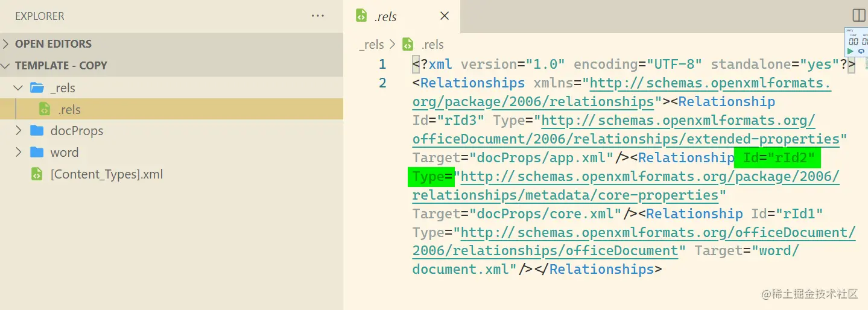The image size is (868, 310).
Task: Click line number 2 in gutter
Action: tap(382, 83)
